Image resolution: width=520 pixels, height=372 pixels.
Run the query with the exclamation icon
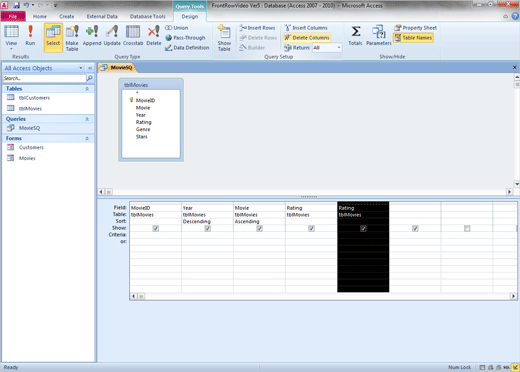(x=30, y=35)
